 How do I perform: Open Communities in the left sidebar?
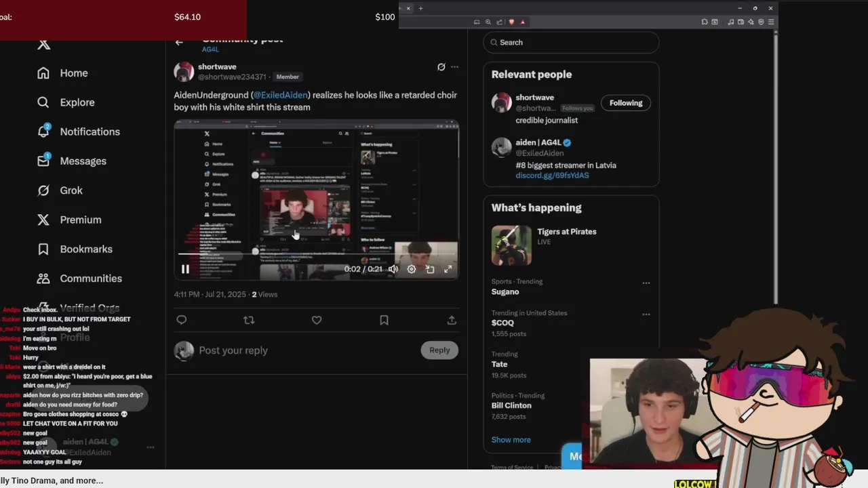(x=79, y=279)
